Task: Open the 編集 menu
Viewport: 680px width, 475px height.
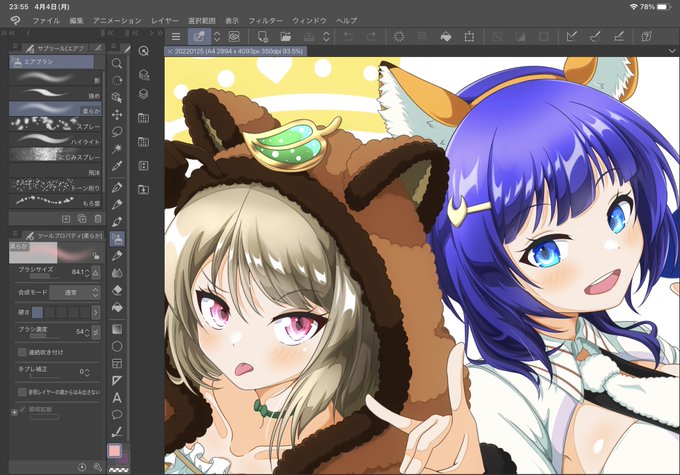Action: [76, 20]
